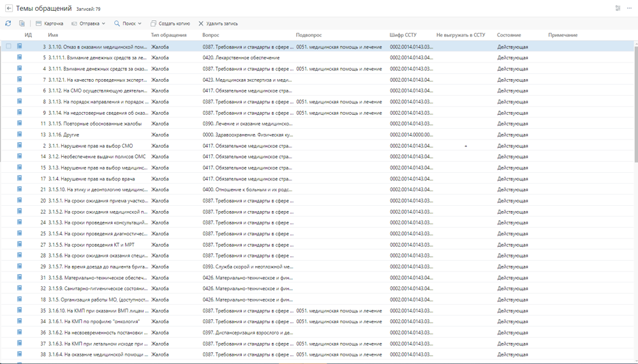Expand the Поиск dropdown
Image resolution: width=638 pixels, height=364 pixels.
(128, 24)
